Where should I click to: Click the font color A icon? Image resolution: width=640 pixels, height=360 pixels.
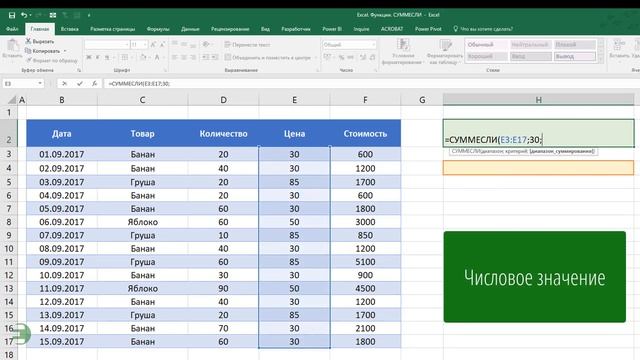[157, 58]
